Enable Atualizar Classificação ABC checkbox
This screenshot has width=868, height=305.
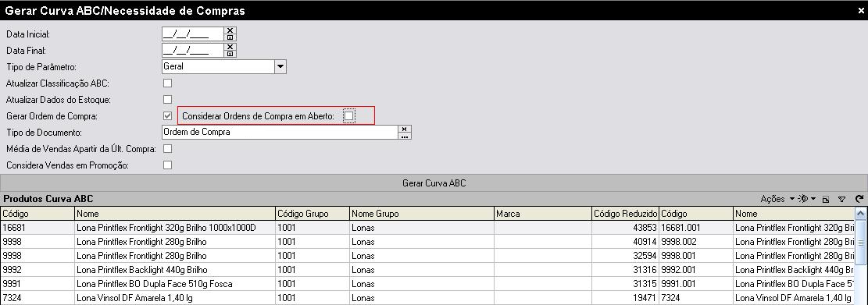(168, 83)
